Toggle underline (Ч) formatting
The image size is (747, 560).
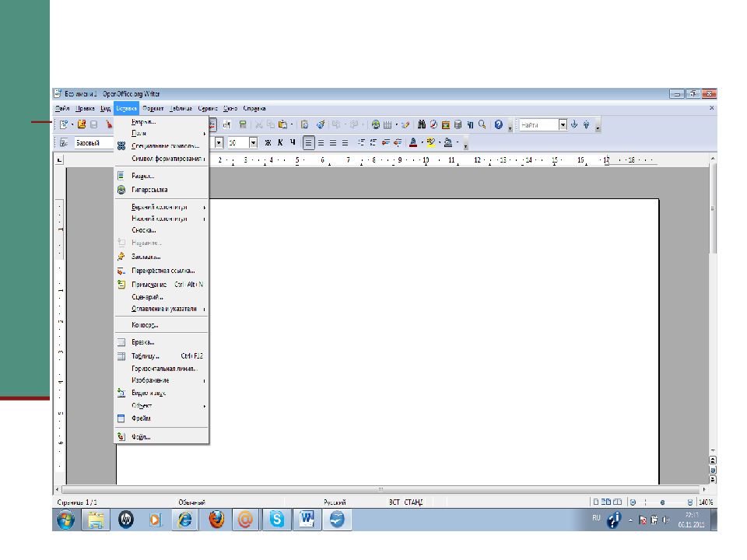(x=293, y=143)
